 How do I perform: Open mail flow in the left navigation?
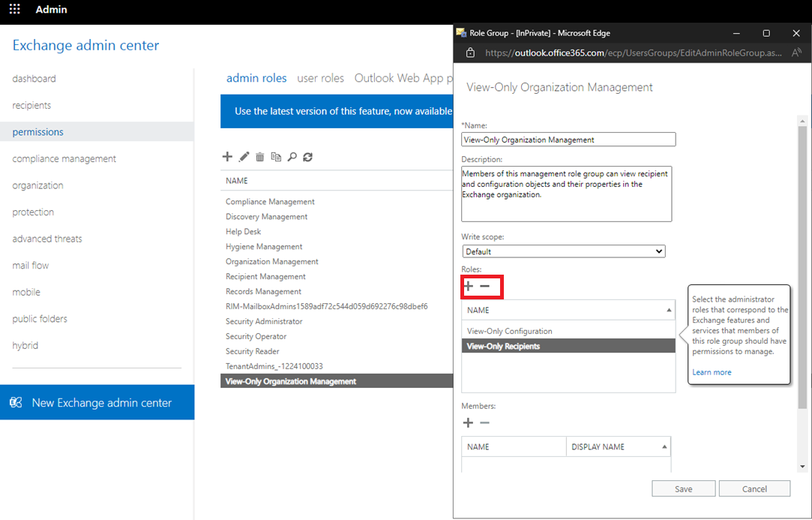(x=31, y=266)
